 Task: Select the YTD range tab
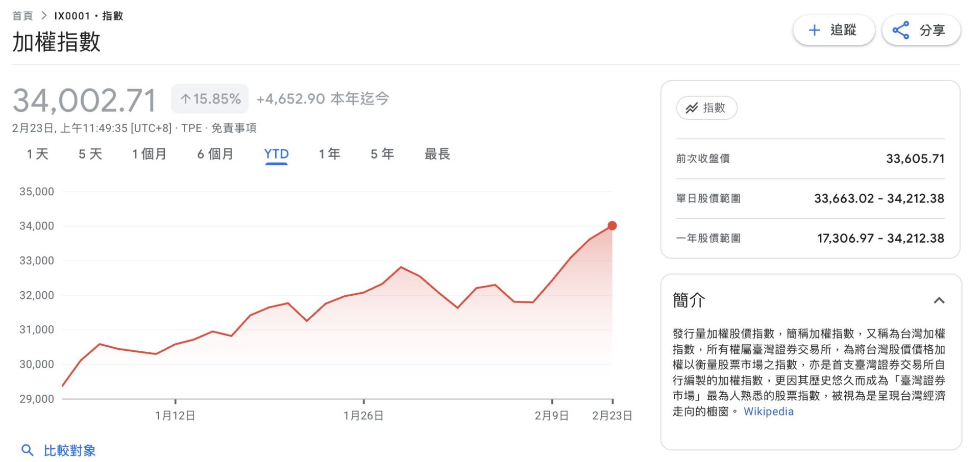coord(277,153)
